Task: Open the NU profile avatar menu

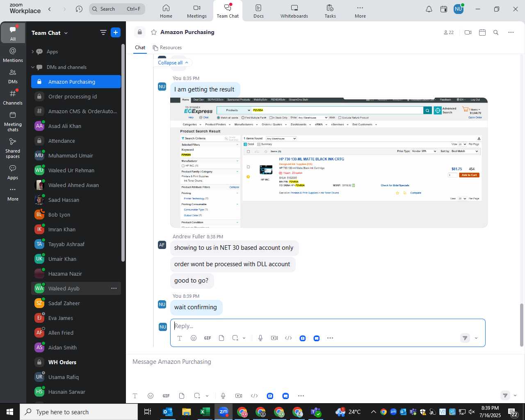Action: click(x=459, y=9)
